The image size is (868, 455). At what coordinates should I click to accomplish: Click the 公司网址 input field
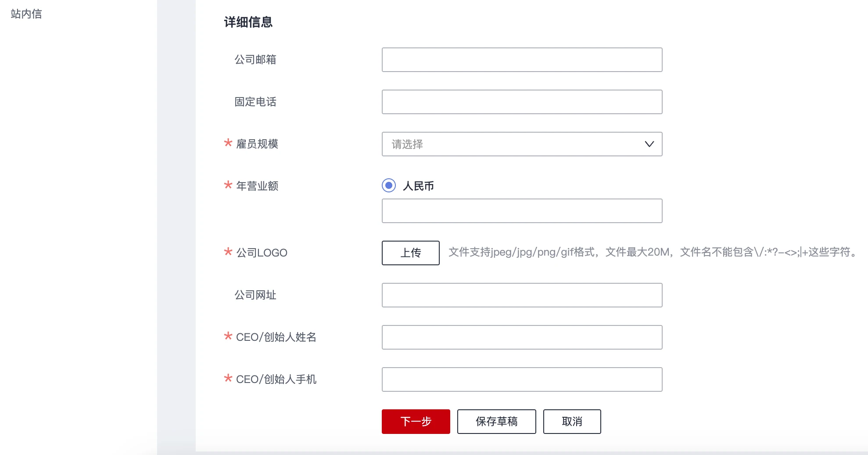[x=522, y=295]
